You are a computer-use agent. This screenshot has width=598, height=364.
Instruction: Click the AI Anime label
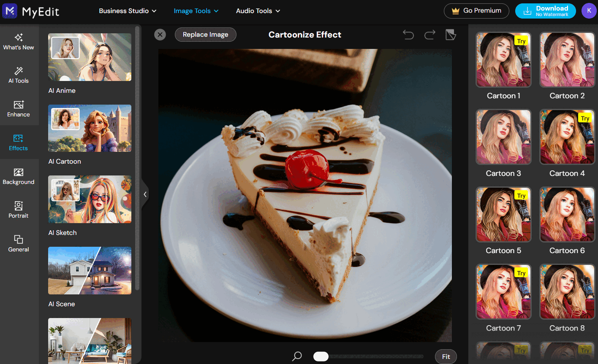(62, 91)
